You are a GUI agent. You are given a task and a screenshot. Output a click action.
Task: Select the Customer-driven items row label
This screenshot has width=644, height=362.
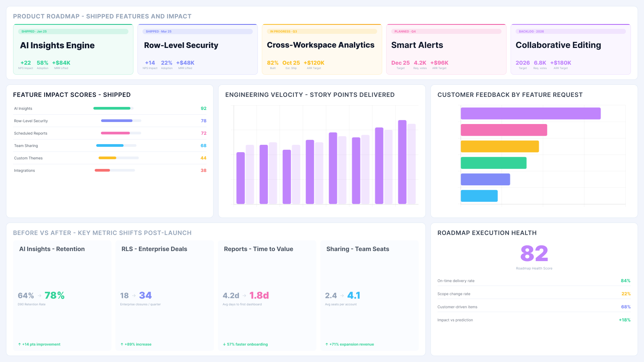457,307
